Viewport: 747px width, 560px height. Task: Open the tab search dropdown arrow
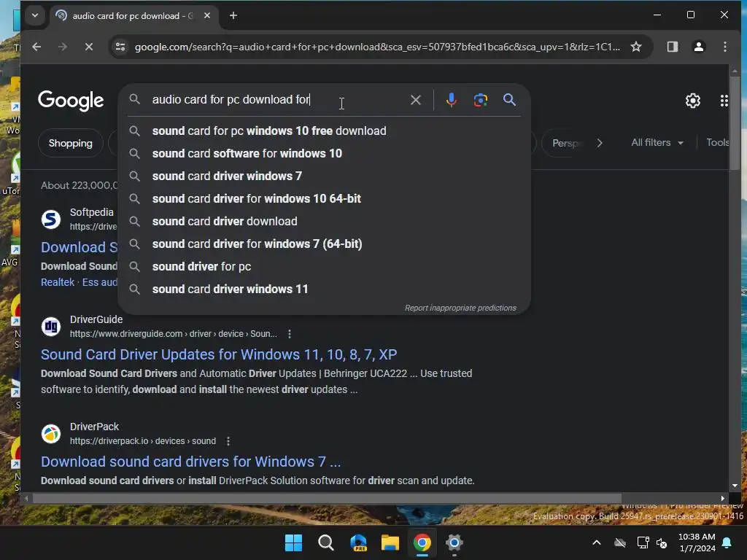point(35,15)
